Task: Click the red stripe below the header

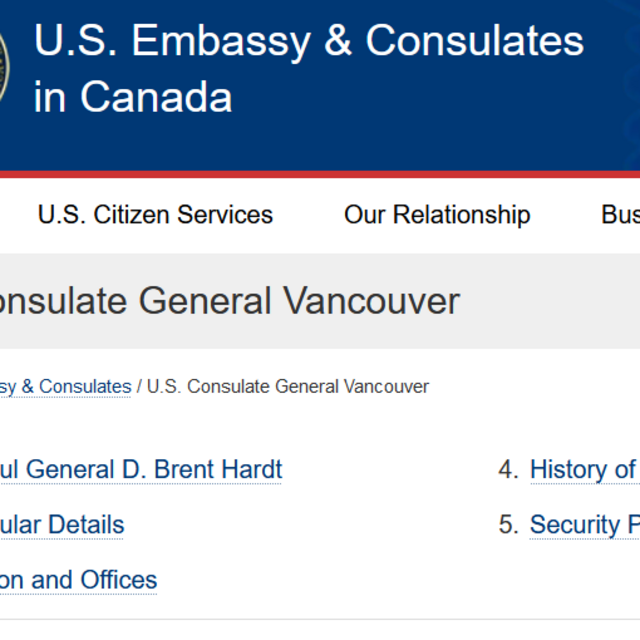Action: click(x=320, y=174)
